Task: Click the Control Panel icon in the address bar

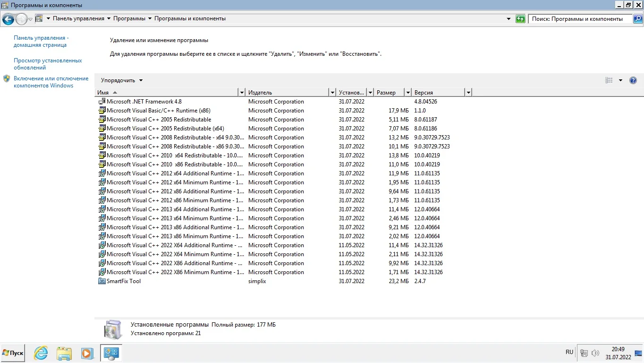Action: coord(39,18)
